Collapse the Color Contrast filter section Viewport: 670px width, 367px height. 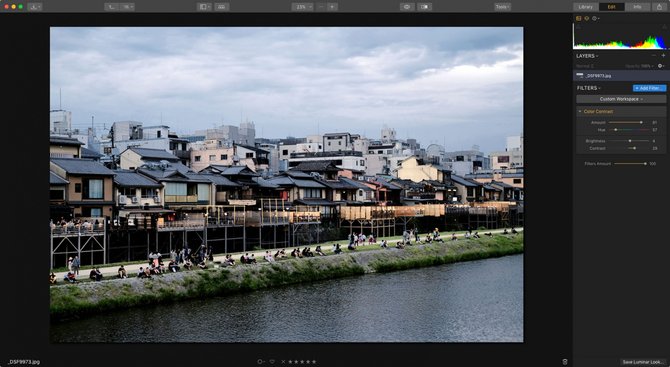[580, 112]
